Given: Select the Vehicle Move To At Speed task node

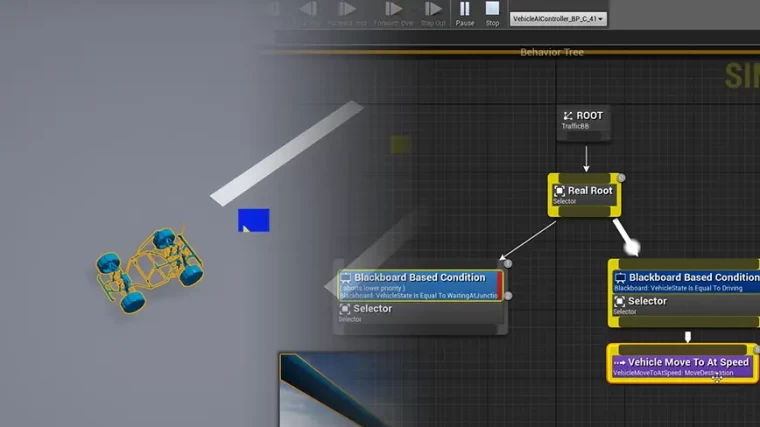Looking at the screenshot, I should pyautogui.click(x=682, y=366).
